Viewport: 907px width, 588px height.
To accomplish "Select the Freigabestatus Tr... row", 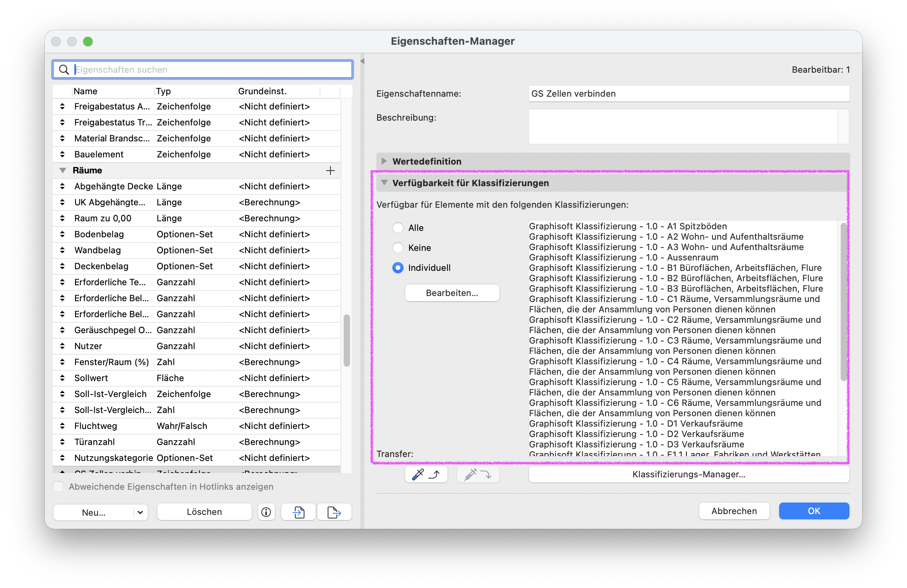I will (197, 123).
